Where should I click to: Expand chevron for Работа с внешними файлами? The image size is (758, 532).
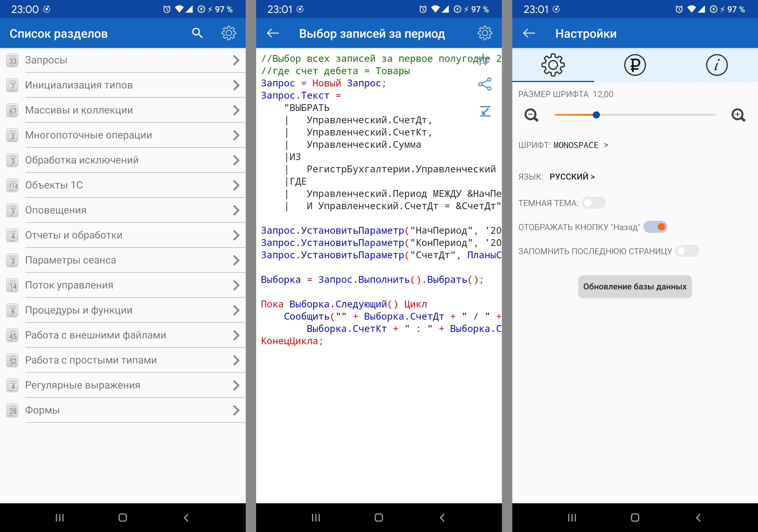point(236,336)
